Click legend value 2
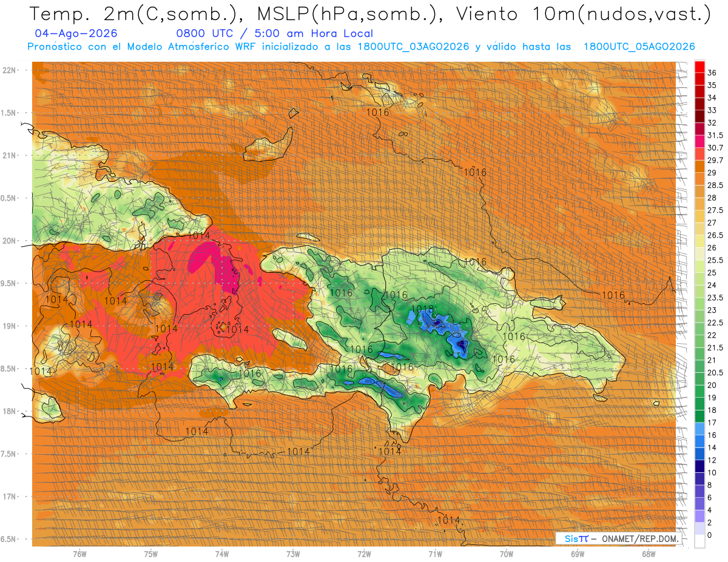This screenshot has height=562, width=728. [x=710, y=523]
